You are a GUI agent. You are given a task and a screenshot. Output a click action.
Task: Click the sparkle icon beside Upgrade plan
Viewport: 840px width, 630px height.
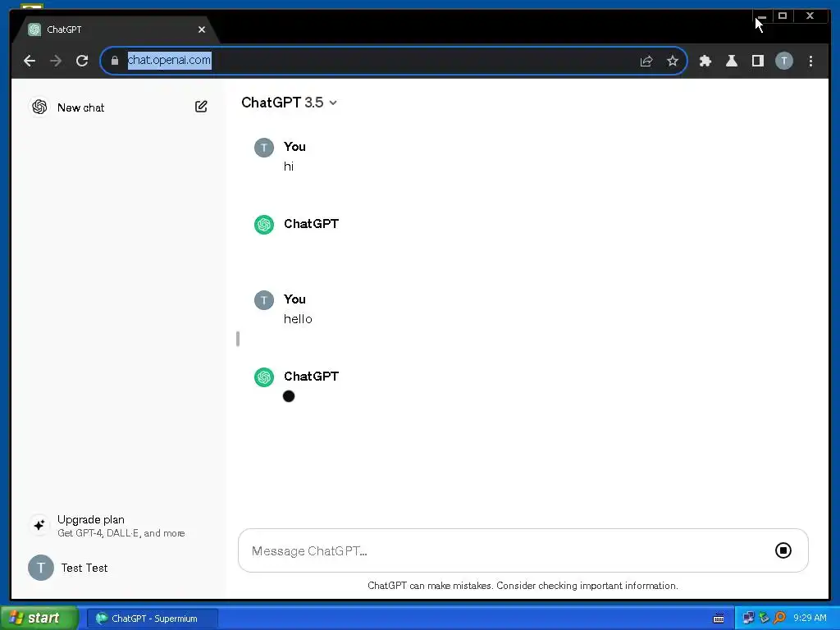pyautogui.click(x=39, y=526)
